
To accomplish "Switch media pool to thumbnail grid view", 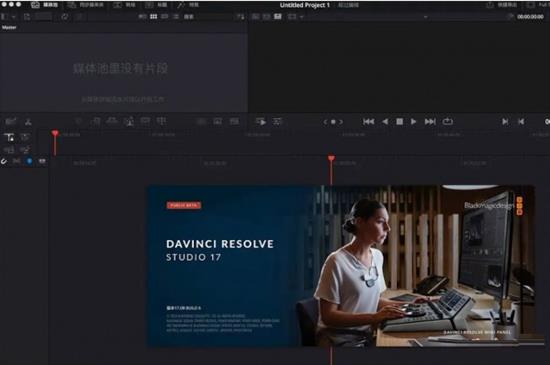I will coord(154,16).
